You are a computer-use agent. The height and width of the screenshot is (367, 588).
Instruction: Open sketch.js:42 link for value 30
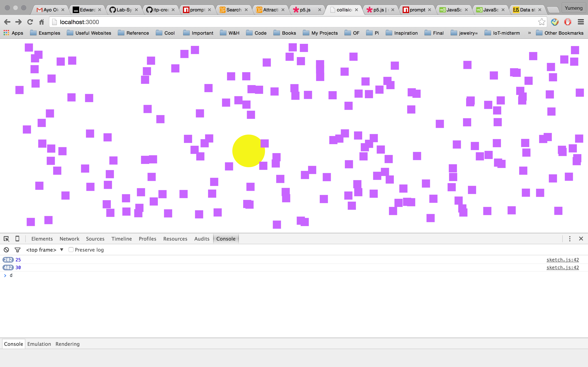tap(562, 268)
